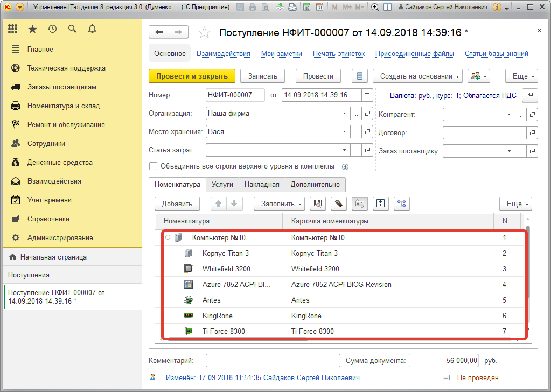Open 'Печать этикеток' link
The image size is (551, 392).
click(x=339, y=54)
